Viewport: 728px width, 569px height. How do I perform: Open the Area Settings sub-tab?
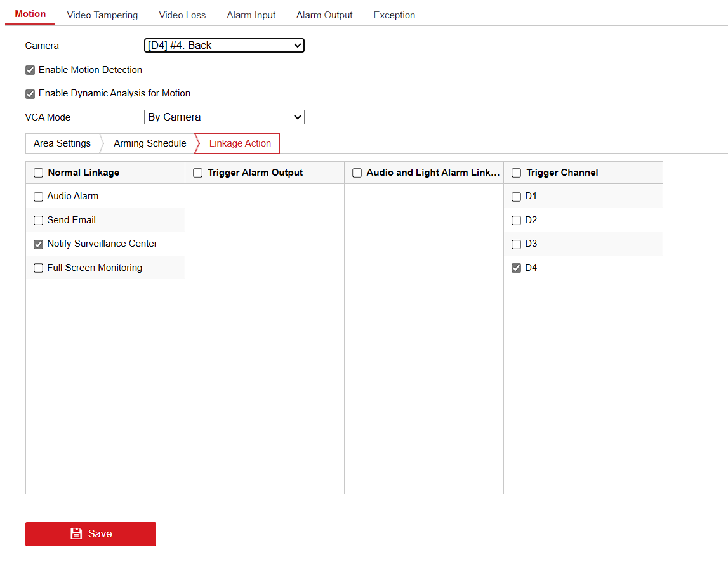(62, 143)
